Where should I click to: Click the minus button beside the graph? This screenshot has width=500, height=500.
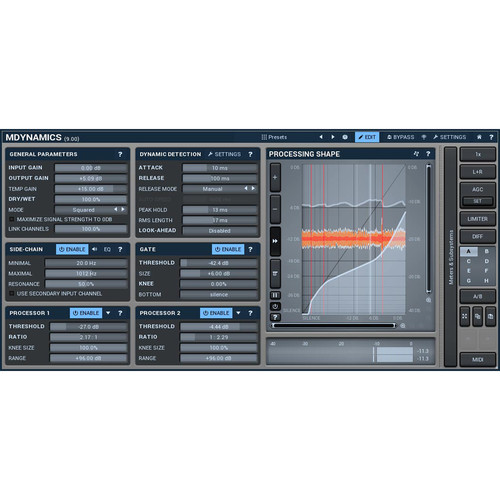coord(275,209)
